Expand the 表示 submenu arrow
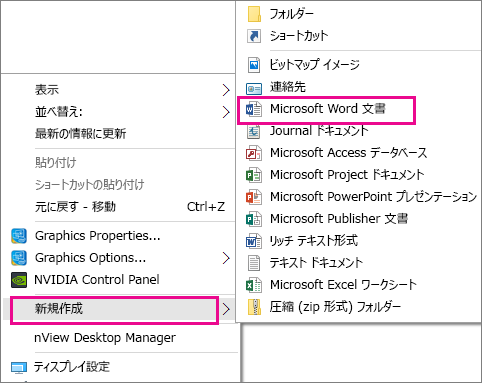This screenshot has width=482, height=383. (x=226, y=90)
